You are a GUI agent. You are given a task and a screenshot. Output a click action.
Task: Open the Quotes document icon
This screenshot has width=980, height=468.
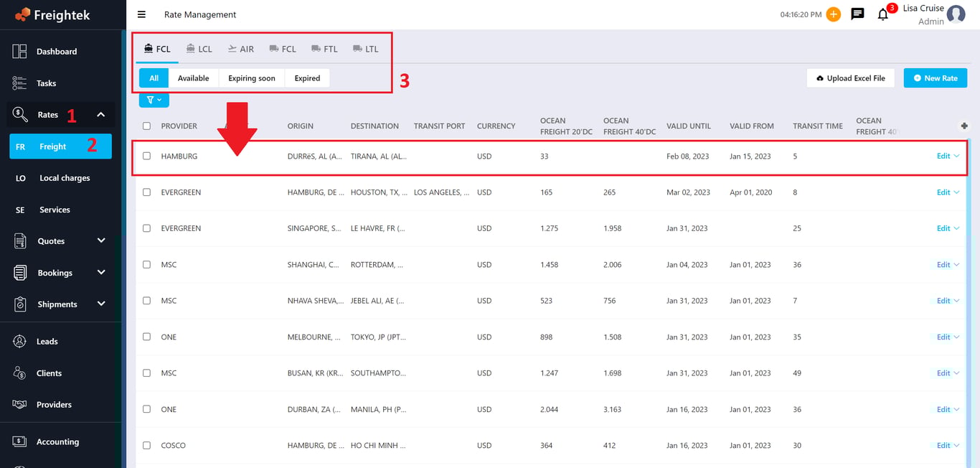pos(20,241)
